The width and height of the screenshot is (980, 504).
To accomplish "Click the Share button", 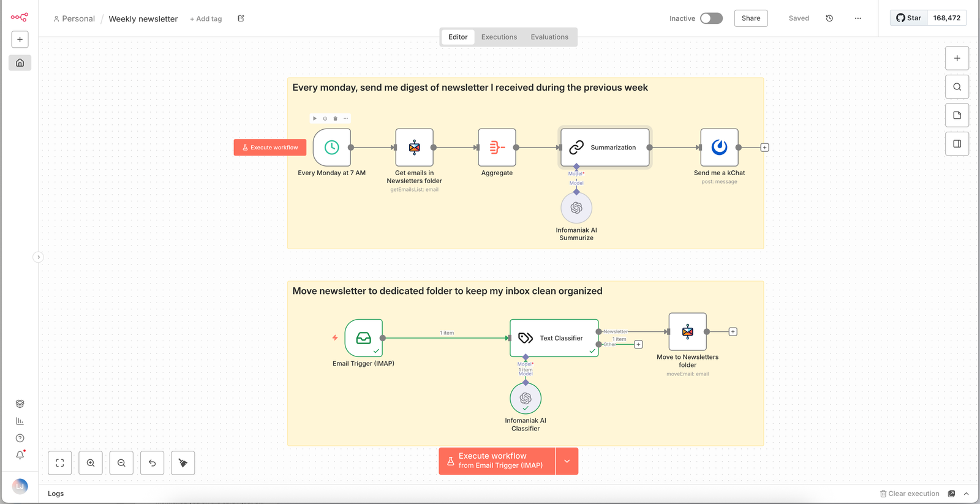I will 750,18.
